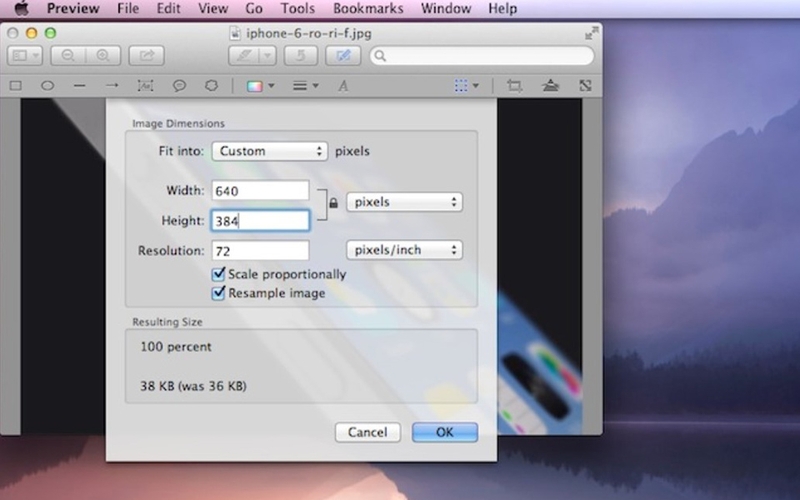
Task: Pick the speech bubble tool
Action: (x=179, y=86)
